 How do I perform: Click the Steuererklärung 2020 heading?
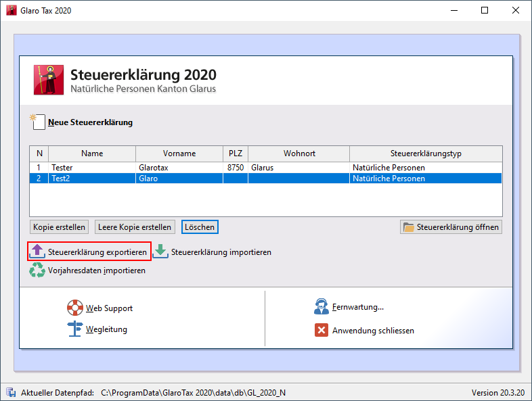143,74
